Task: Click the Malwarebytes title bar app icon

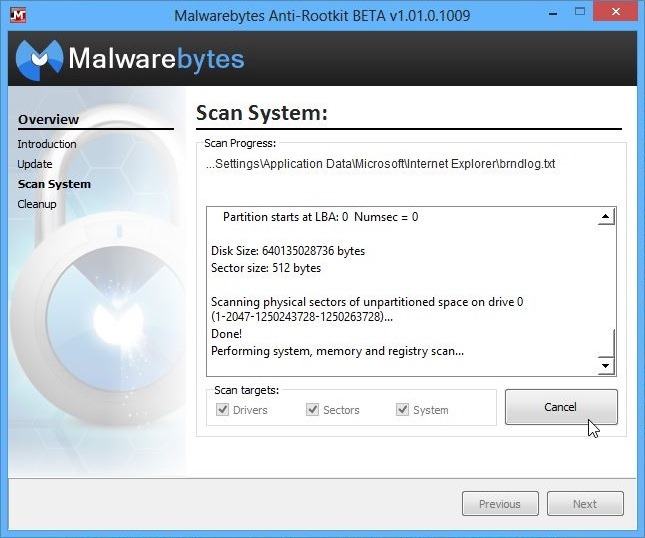Action: click(18, 15)
